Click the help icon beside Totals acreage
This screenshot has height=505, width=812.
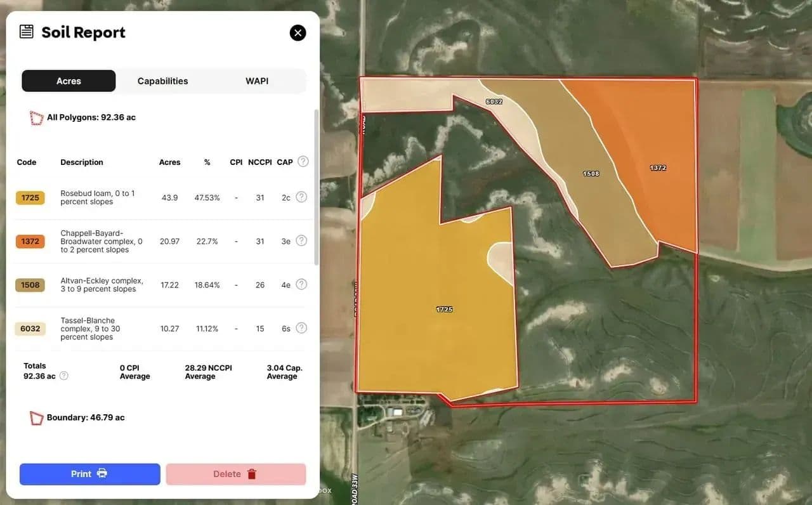point(64,376)
